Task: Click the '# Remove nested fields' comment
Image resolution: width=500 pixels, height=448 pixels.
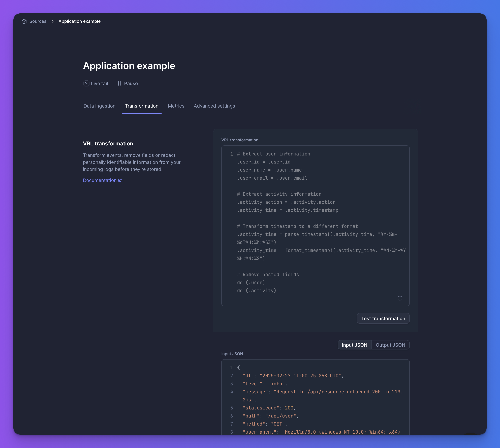Action: click(x=268, y=274)
